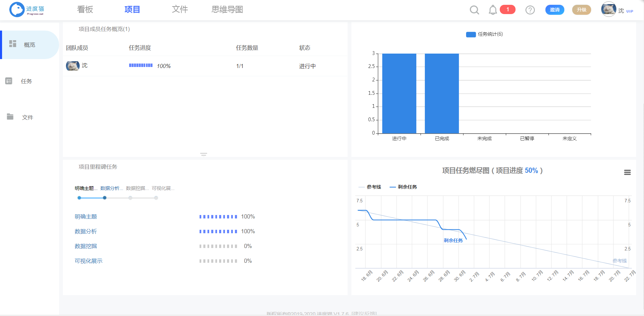Click the 项目里程碑任务 heading
The height and width of the screenshot is (316, 644).
coord(98,167)
